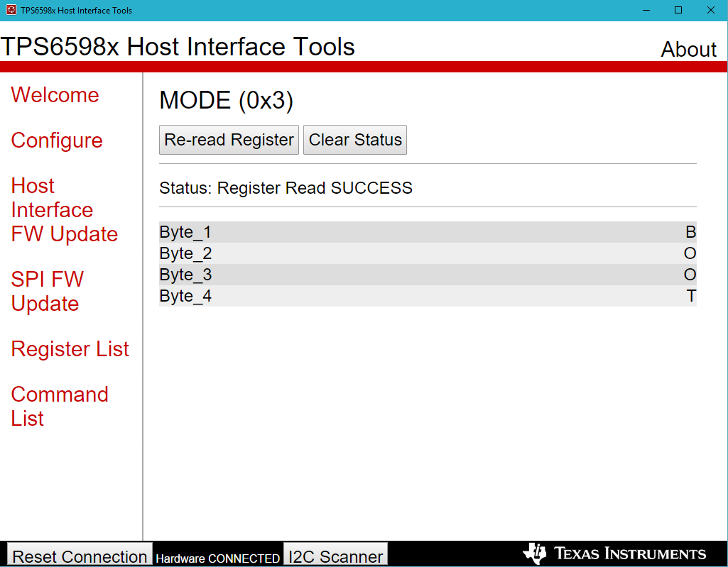Open SPI FW Update section
This screenshot has width=728, height=567.
click(x=47, y=291)
